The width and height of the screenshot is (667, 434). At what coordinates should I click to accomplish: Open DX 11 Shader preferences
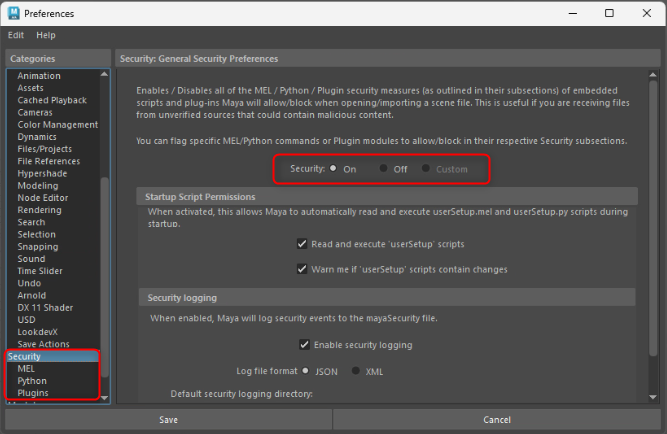pyautogui.click(x=45, y=308)
